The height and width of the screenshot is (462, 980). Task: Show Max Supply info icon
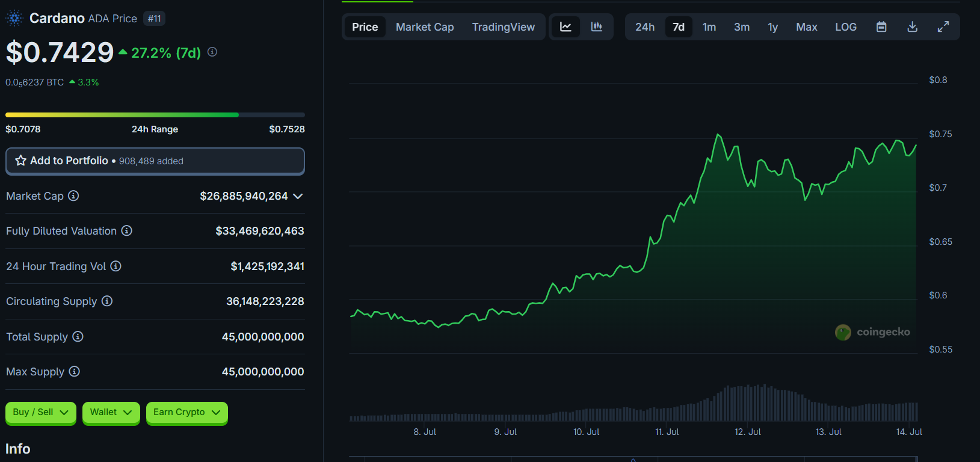(x=74, y=371)
